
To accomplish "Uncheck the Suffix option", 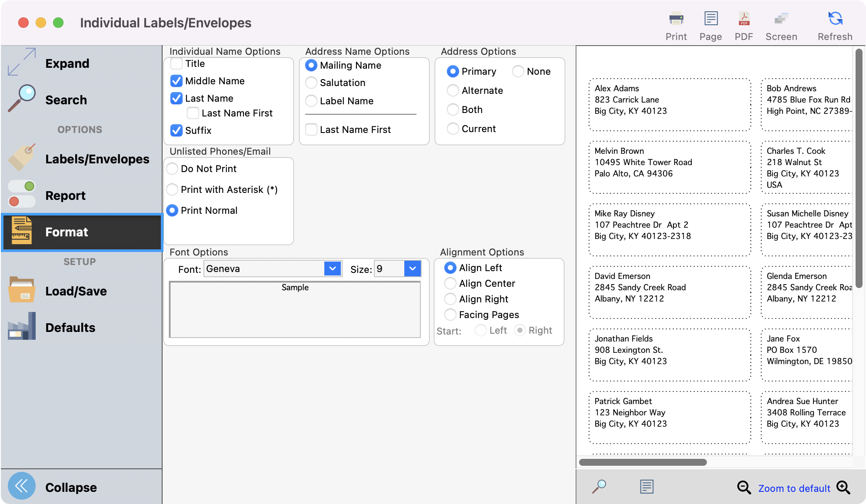I will (176, 130).
